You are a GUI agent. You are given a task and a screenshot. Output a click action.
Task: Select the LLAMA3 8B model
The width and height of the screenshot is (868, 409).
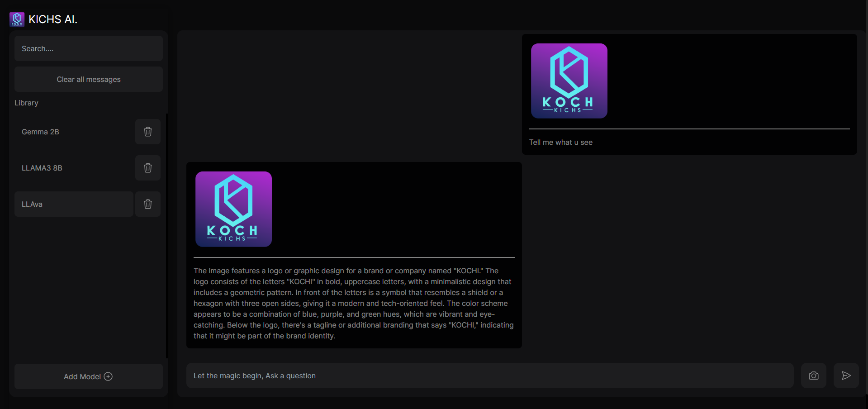[x=74, y=168]
